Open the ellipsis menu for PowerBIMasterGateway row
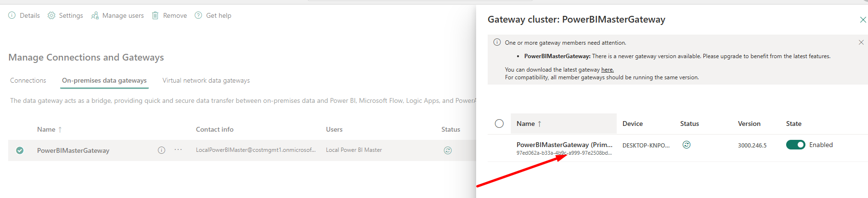Screen dimensions: 868x198 (x=178, y=150)
